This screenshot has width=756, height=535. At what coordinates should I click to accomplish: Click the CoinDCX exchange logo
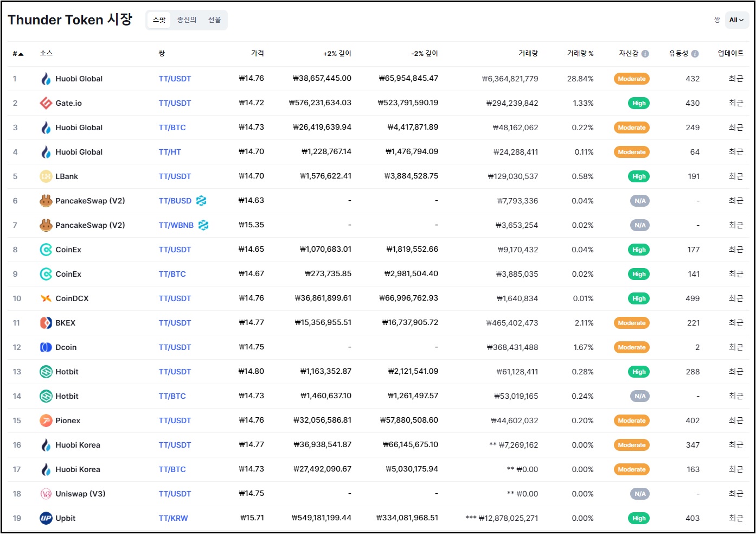[46, 298]
